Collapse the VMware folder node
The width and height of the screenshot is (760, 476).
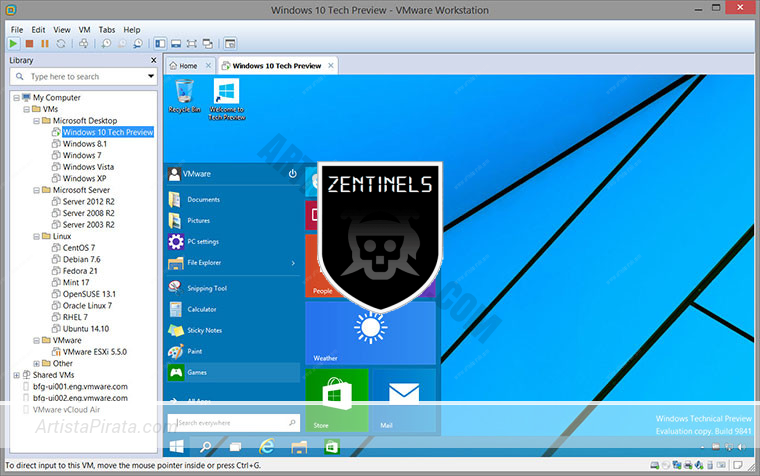click(36, 340)
